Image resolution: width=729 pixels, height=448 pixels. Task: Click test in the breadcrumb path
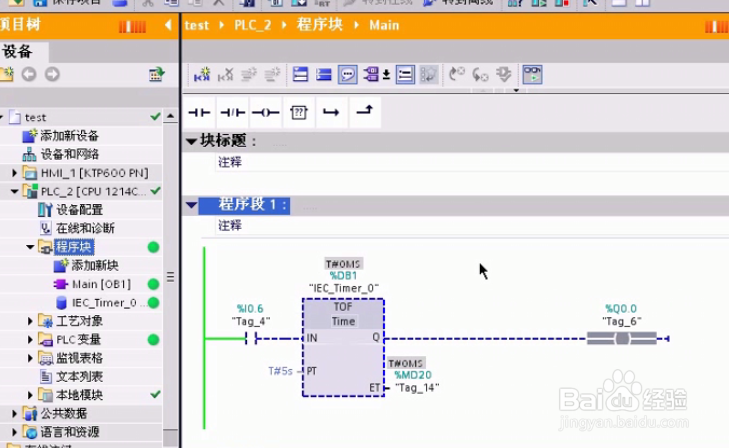point(197,25)
